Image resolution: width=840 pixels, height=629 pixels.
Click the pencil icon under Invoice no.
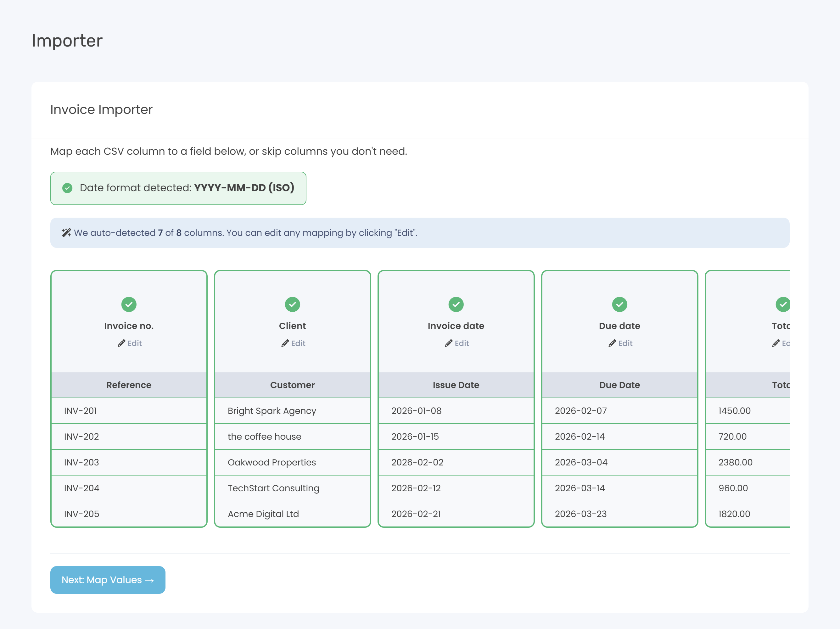click(121, 343)
